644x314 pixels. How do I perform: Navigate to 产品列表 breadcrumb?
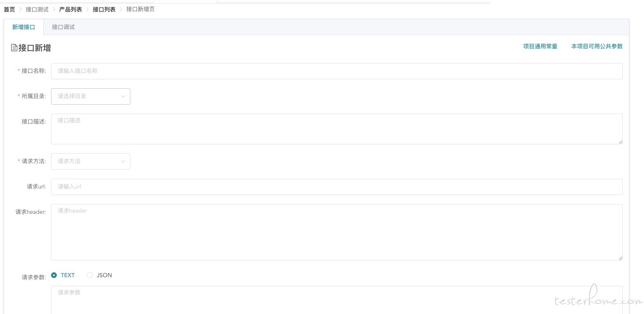point(71,9)
